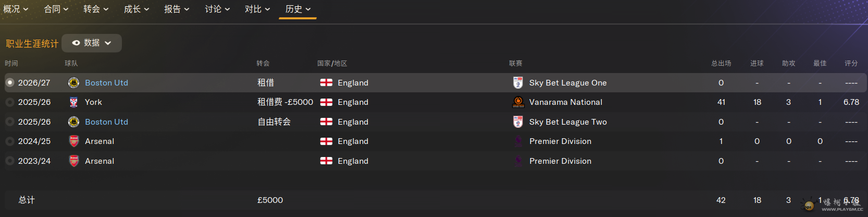
Task: Expand the 报告 menu
Action: click(177, 9)
